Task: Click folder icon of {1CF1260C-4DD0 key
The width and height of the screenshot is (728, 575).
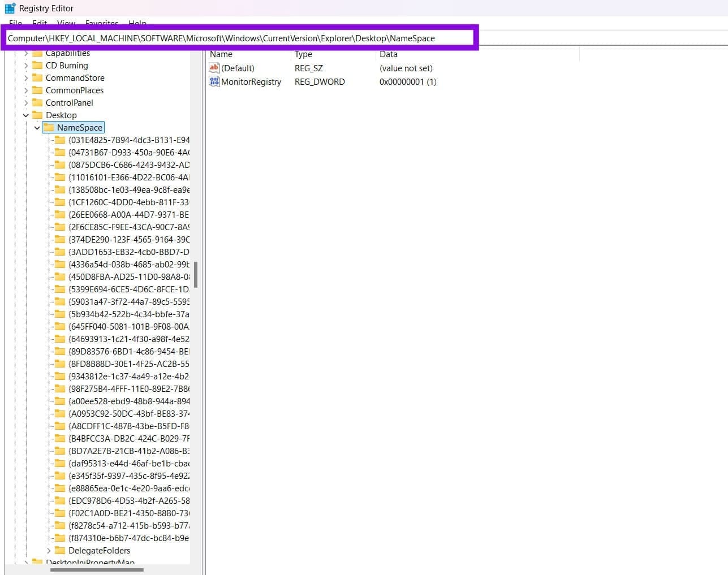Action: pyautogui.click(x=60, y=202)
